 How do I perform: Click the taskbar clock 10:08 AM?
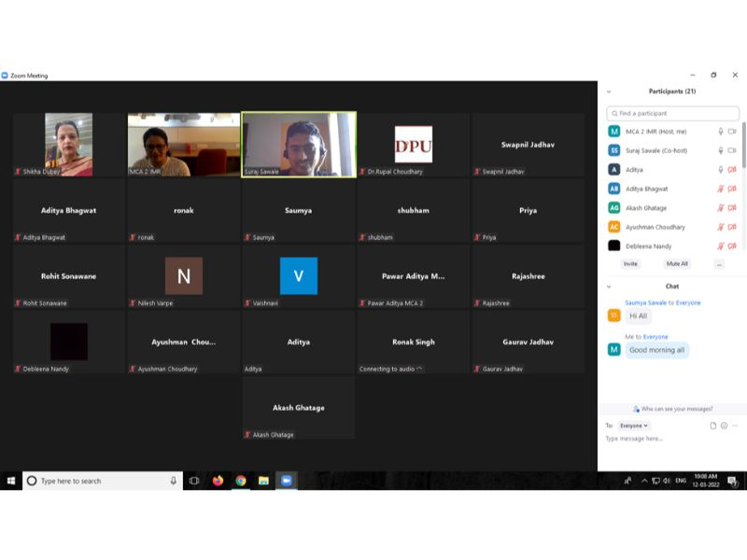click(706, 481)
